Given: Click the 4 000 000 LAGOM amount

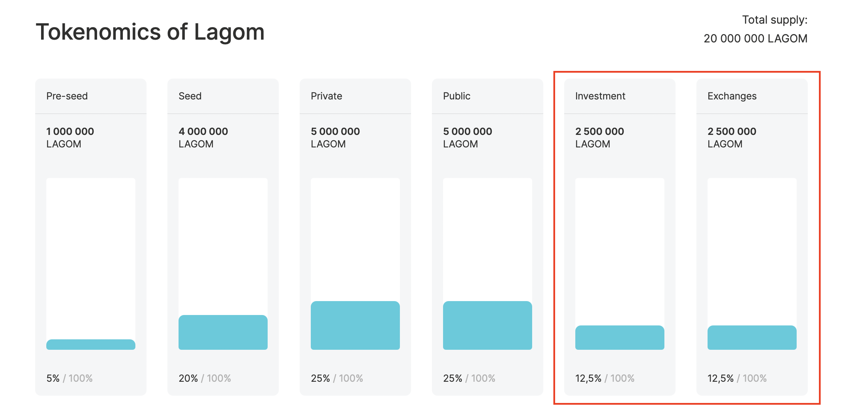Looking at the screenshot, I should pos(203,137).
